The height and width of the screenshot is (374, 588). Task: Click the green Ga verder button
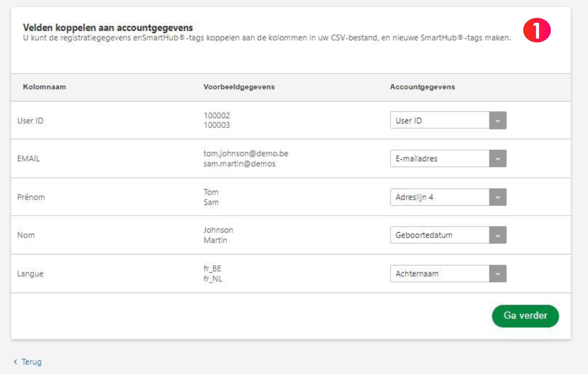525,316
